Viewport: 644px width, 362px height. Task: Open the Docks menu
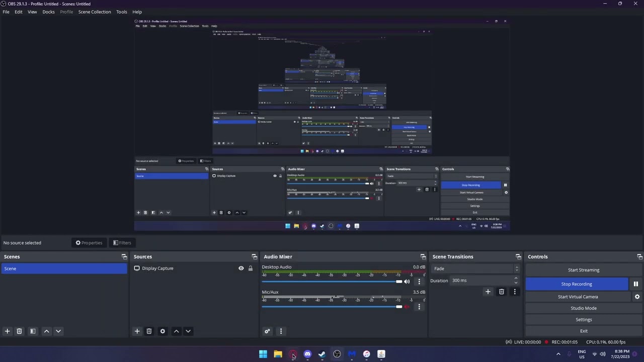click(x=48, y=12)
